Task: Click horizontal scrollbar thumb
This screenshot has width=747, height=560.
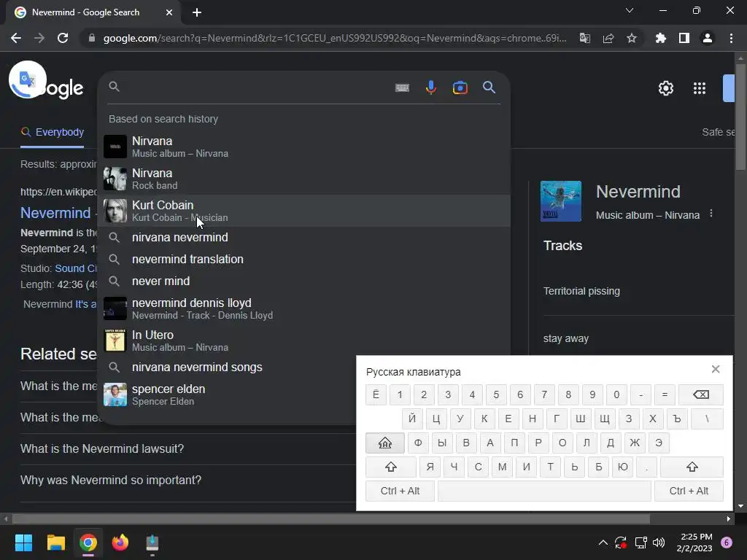Action: coord(330,518)
